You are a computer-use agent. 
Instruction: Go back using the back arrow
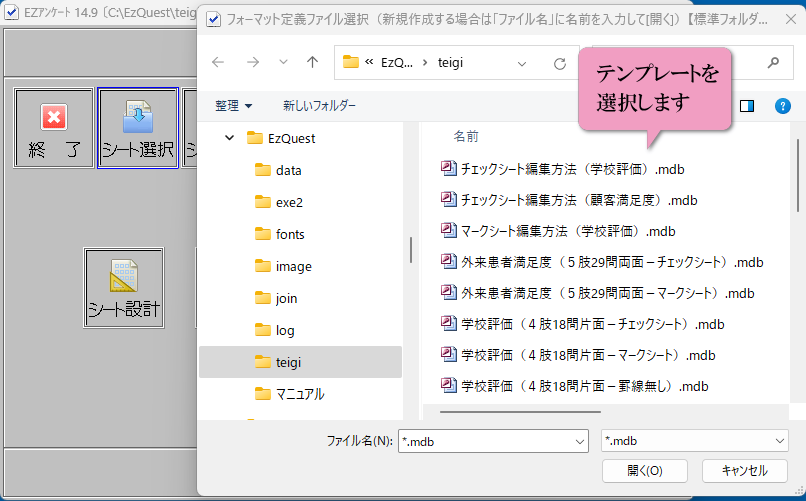pyautogui.click(x=218, y=62)
